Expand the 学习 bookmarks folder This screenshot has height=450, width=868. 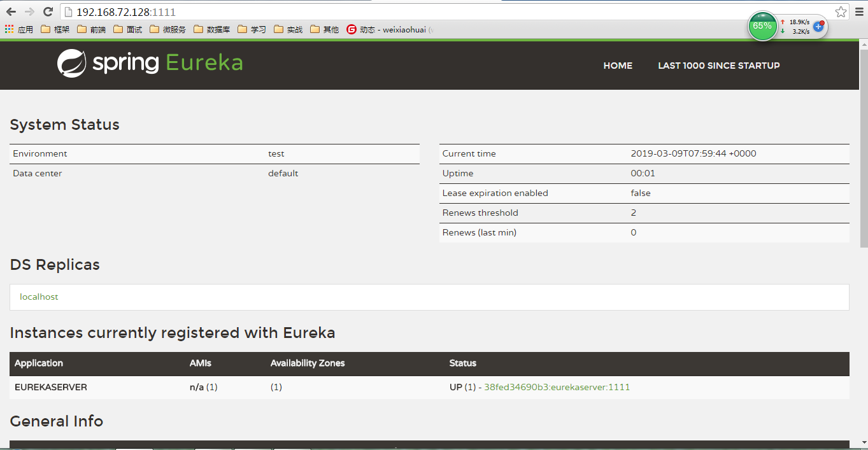pos(250,29)
